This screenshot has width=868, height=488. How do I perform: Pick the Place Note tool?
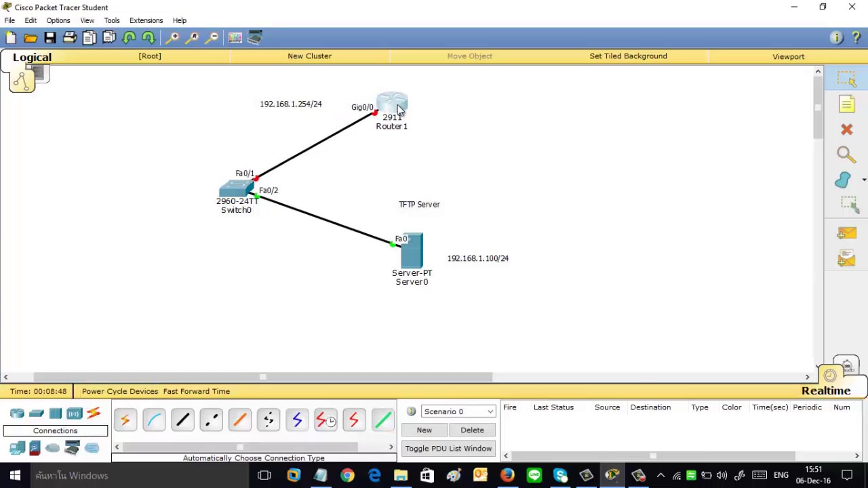[846, 104]
